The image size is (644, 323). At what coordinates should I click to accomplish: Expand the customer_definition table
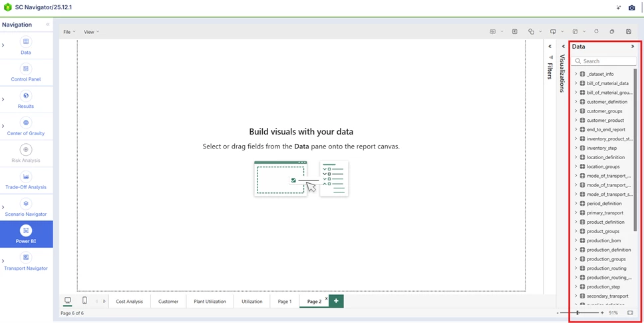[x=576, y=101]
